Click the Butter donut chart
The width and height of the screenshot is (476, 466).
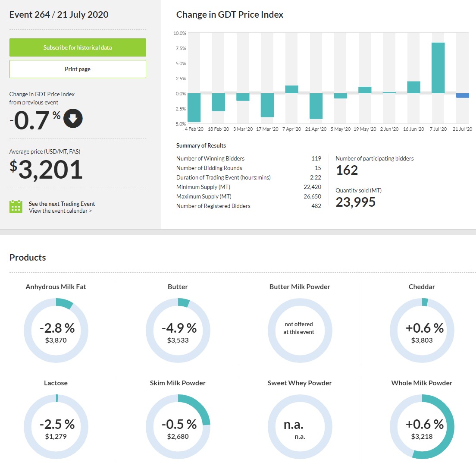point(178,330)
